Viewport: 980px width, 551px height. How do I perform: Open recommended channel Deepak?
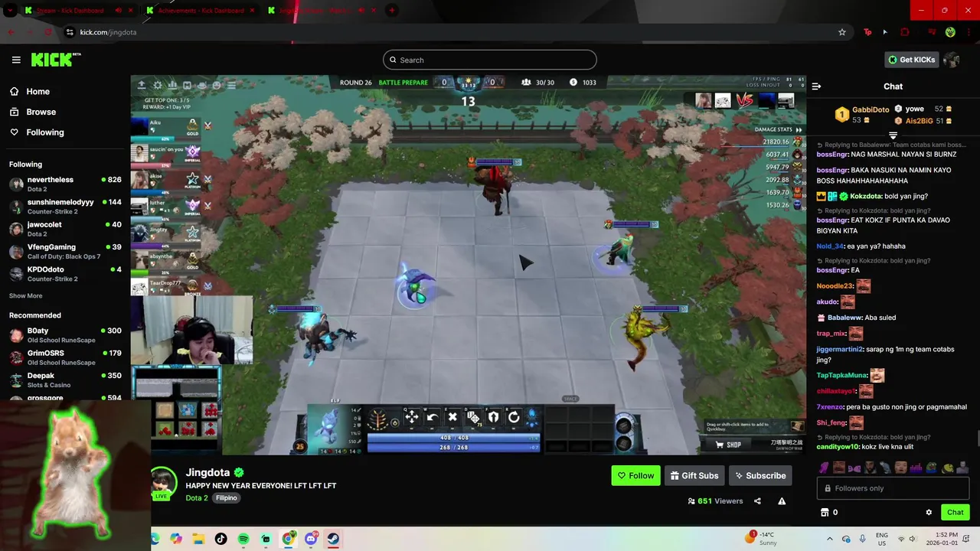pos(65,380)
